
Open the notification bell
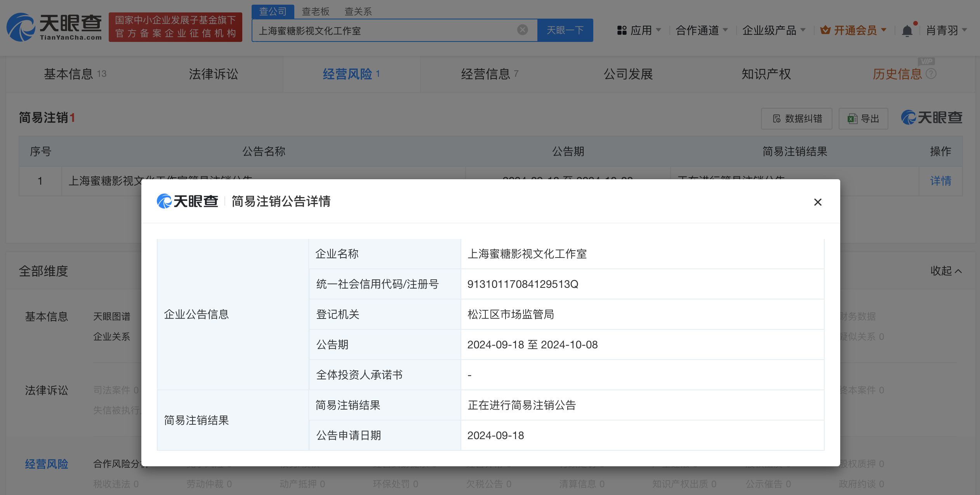pyautogui.click(x=907, y=31)
